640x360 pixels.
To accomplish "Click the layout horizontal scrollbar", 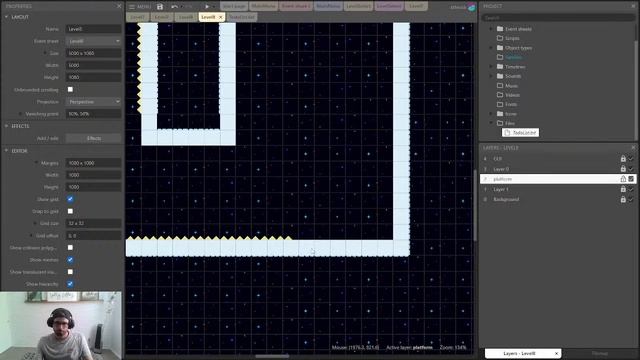I will [x=272, y=356].
